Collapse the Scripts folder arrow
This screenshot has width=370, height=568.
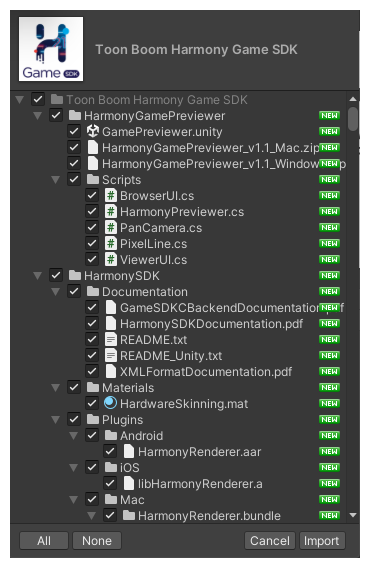pyautogui.click(x=55, y=180)
